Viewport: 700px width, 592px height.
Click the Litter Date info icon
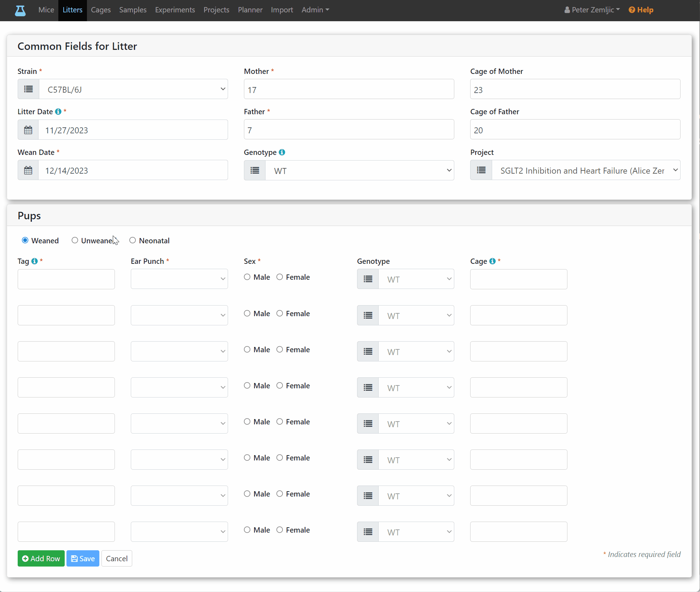point(58,112)
